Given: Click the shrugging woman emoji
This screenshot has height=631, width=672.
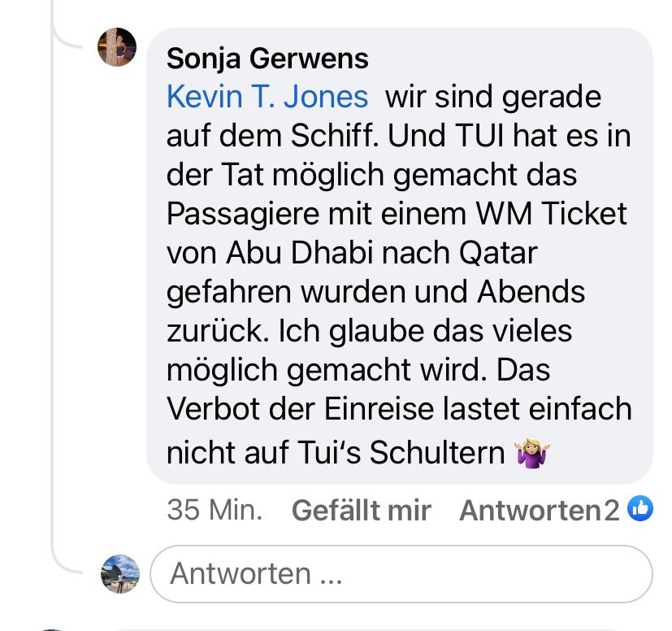Looking at the screenshot, I should point(532,453).
